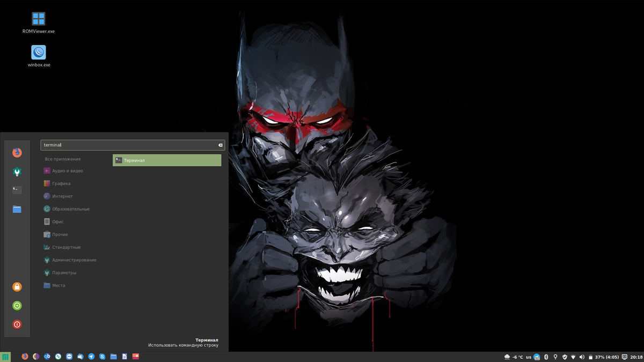This screenshot has height=362, width=644.
Task: Open Files from the menu favorites sidebar
Action: (x=17, y=209)
